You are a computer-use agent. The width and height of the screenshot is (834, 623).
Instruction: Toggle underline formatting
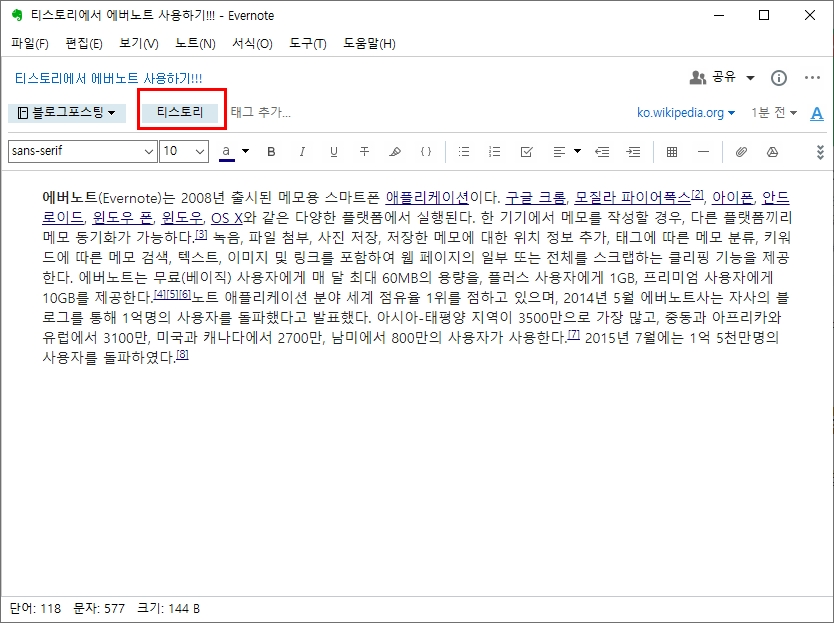tap(333, 152)
